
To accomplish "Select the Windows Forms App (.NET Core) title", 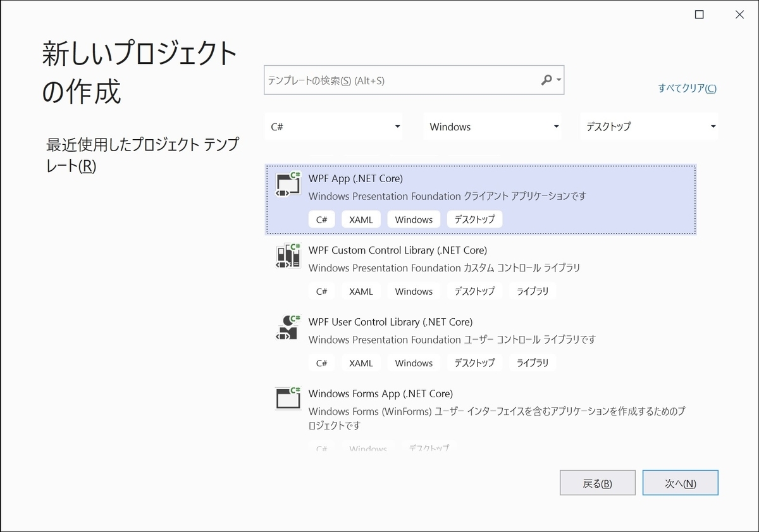I will (381, 393).
